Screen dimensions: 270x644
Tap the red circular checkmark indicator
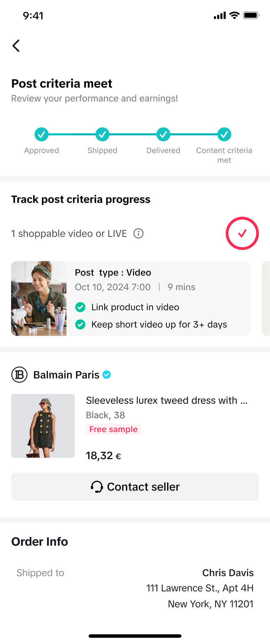coord(242,233)
